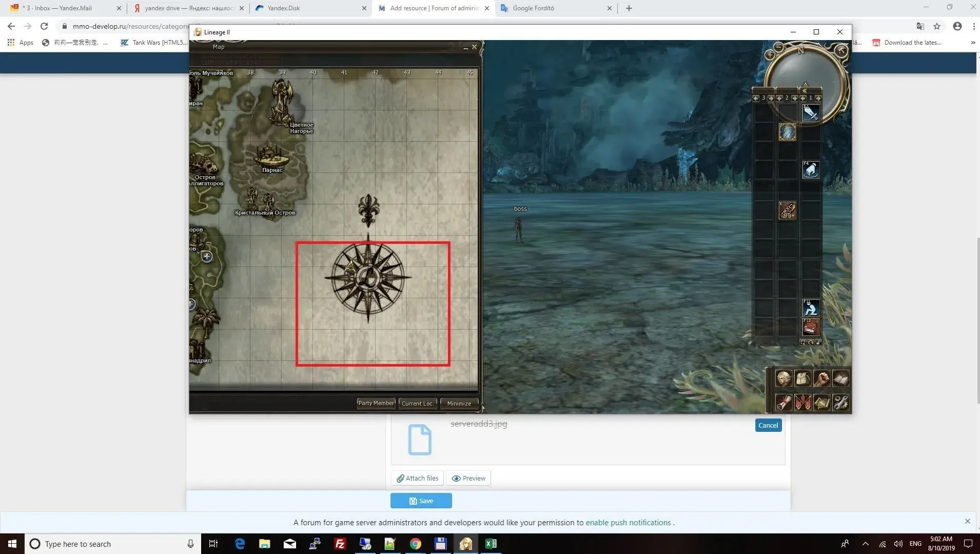Click the radar top-right round button

click(x=841, y=50)
